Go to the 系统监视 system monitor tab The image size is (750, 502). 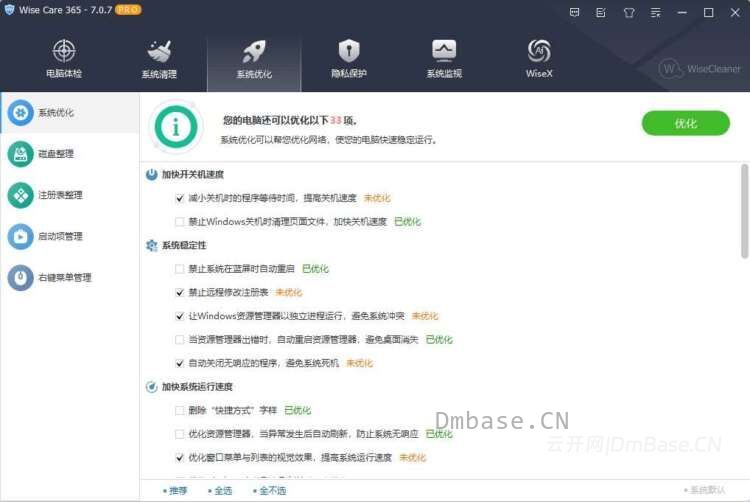click(x=444, y=58)
